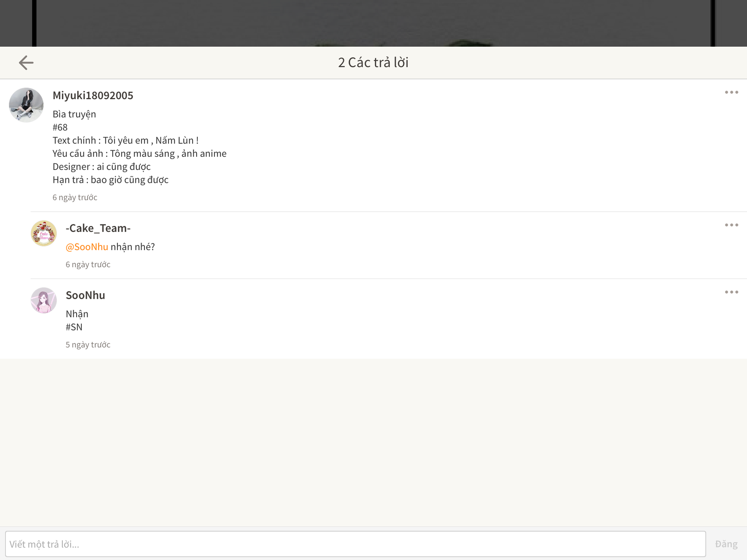Screen dimensions: 747x560
Task: Click the Đăng post button
Action: [x=726, y=544]
